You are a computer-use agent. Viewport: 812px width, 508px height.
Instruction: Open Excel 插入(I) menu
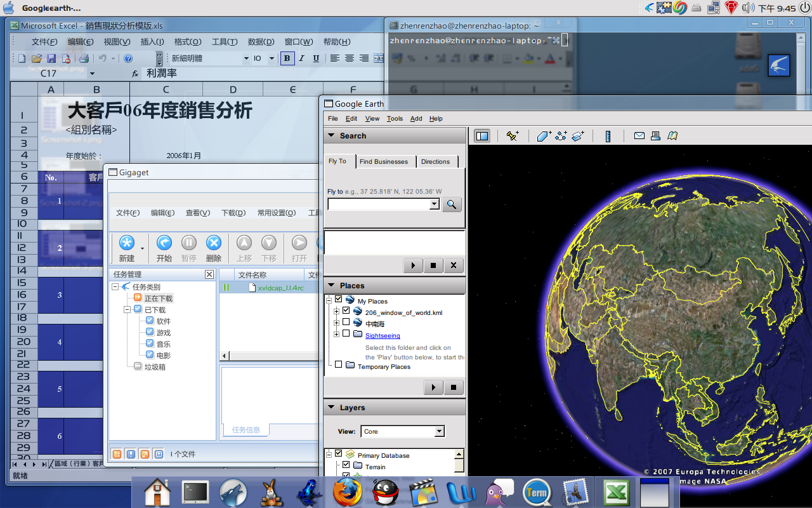coord(152,42)
